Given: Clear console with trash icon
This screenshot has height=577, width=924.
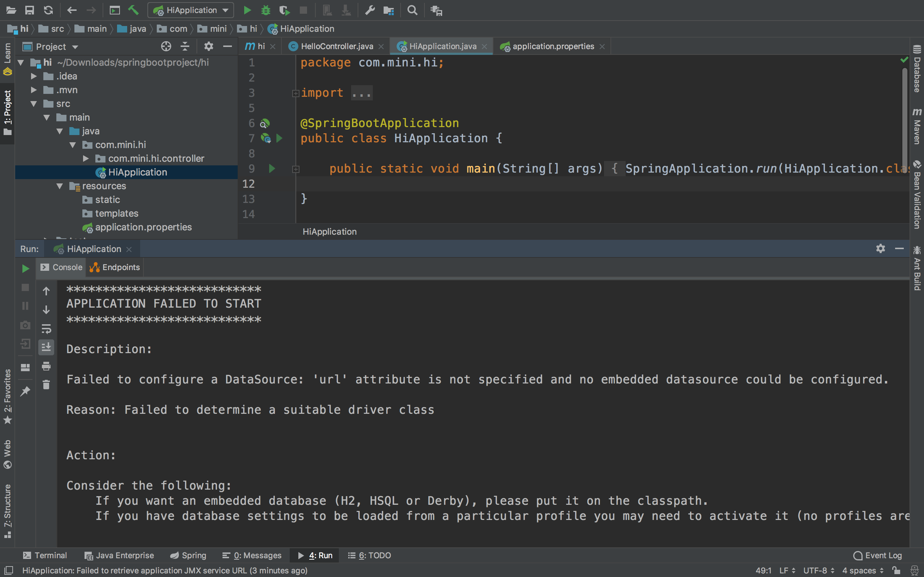Looking at the screenshot, I should pyautogui.click(x=46, y=385).
